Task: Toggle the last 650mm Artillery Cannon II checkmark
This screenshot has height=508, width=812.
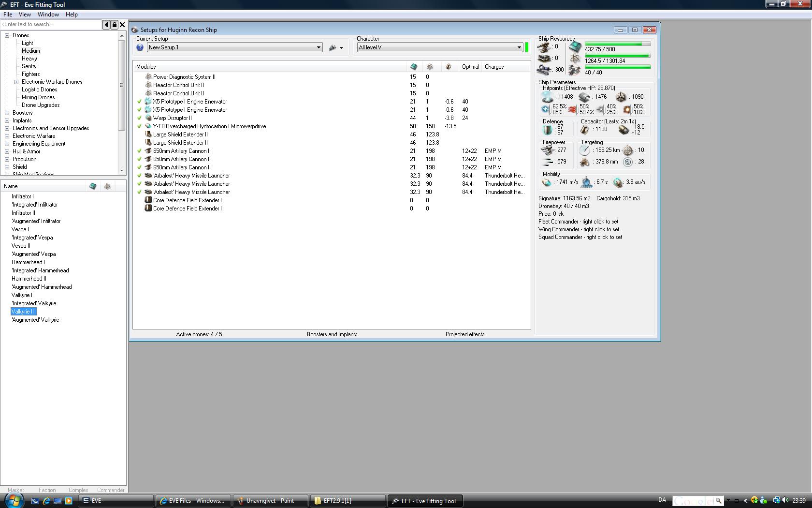Action: click(x=139, y=167)
